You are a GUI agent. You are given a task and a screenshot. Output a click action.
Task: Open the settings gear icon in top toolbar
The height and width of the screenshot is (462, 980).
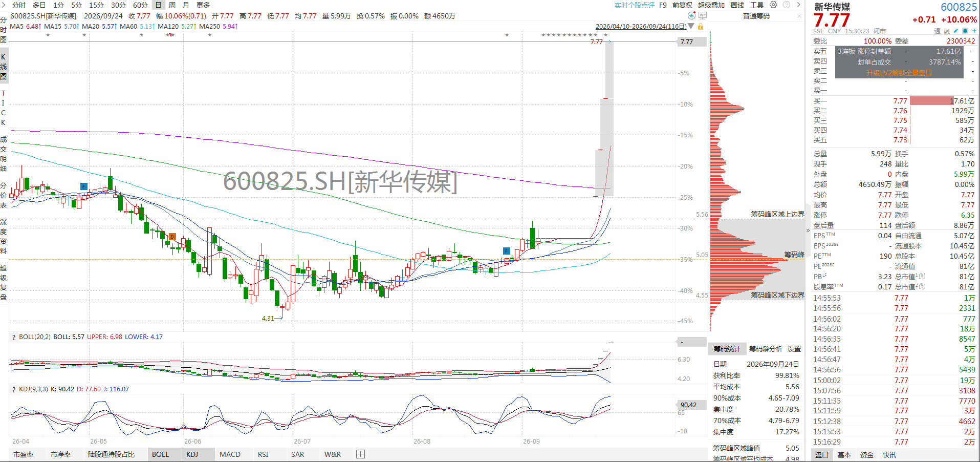(773, 5)
